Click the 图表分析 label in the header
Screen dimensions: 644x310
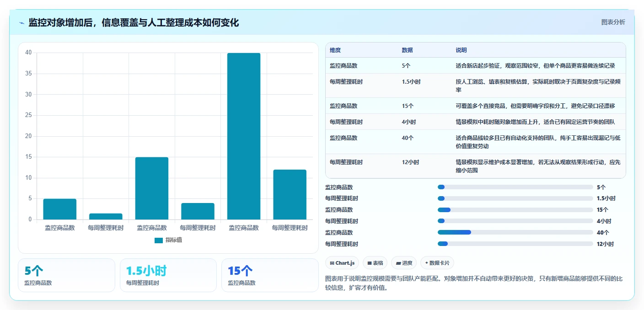click(613, 22)
